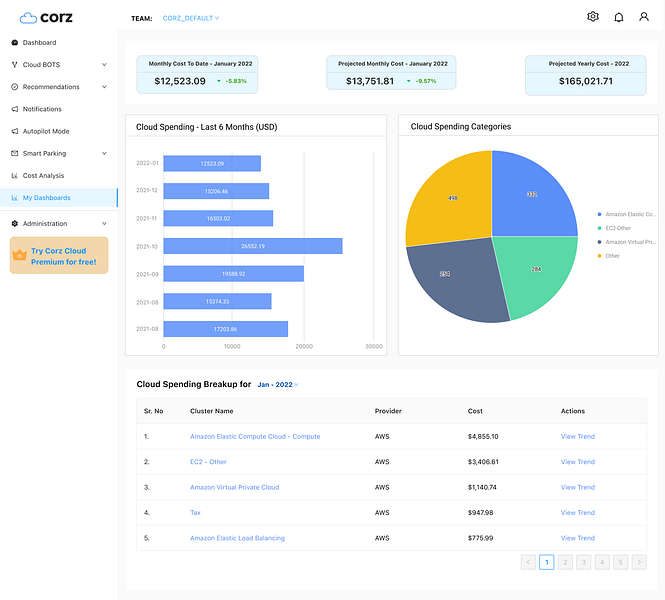Open the Jan - 2022 month dropdown

coord(278,385)
